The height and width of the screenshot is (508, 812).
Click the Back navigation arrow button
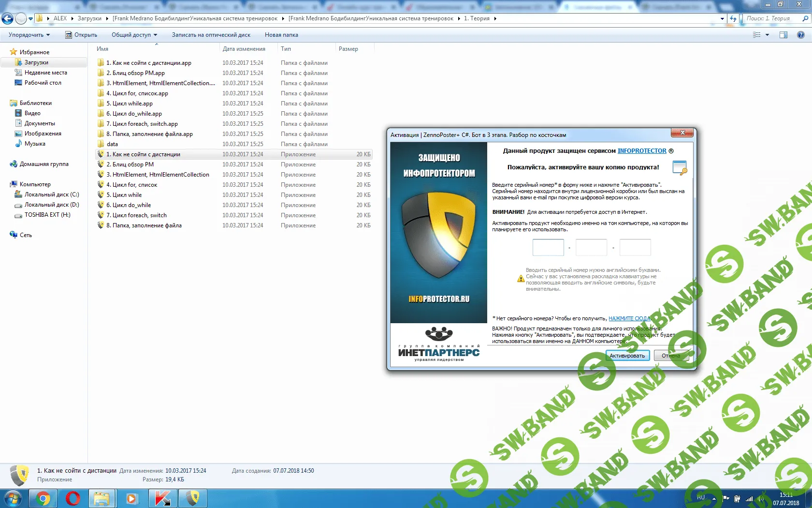(x=8, y=19)
